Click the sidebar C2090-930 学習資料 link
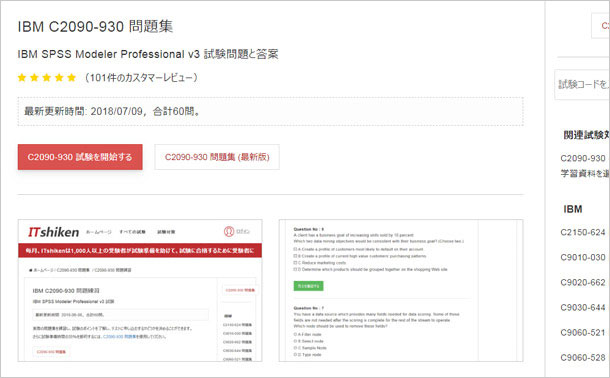The height and width of the screenshot is (378, 610). (x=585, y=166)
